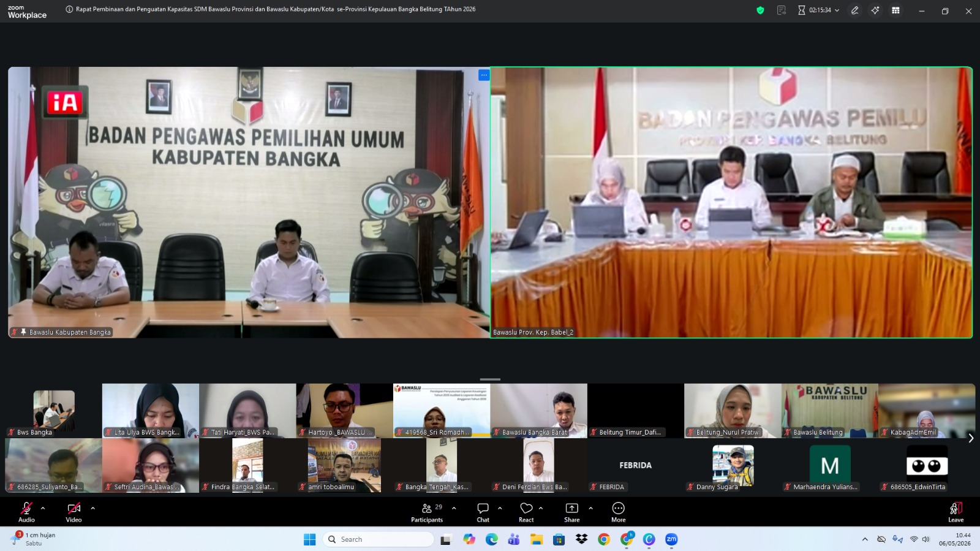
Task: Show hidden system tray icons
Action: pyautogui.click(x=865, y=539)
